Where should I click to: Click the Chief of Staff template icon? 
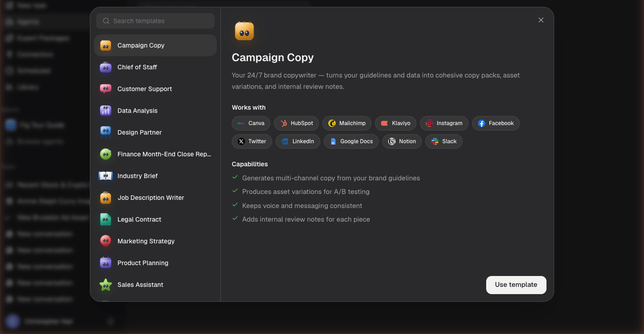(106, 67)
